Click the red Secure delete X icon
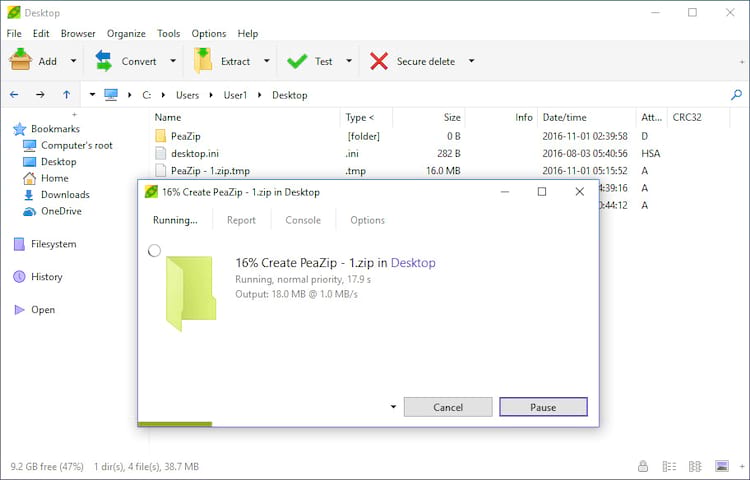The width and height of the screenshot is (750, 480). pyautogui.click(x=379, y=61)
